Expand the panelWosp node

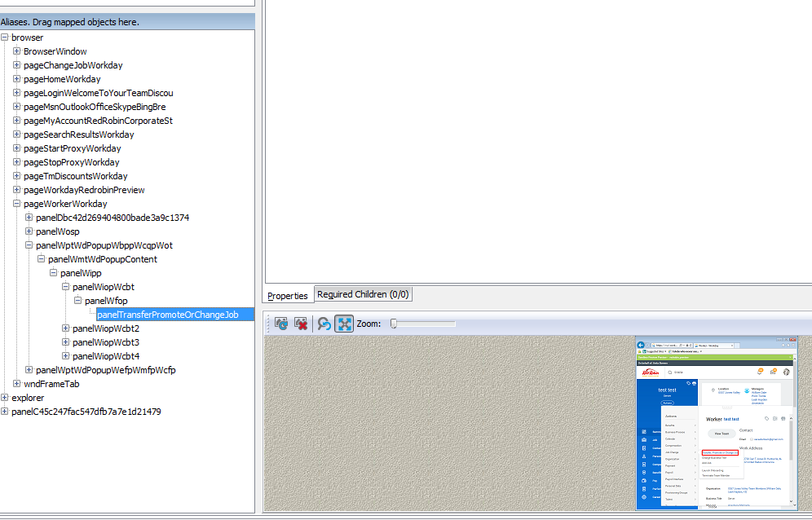[x=29, y=231]
